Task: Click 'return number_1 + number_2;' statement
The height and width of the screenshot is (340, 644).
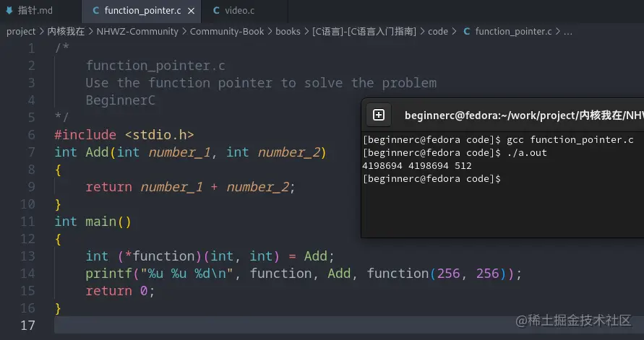Action: pyautogui.click(x=190, y=187)
